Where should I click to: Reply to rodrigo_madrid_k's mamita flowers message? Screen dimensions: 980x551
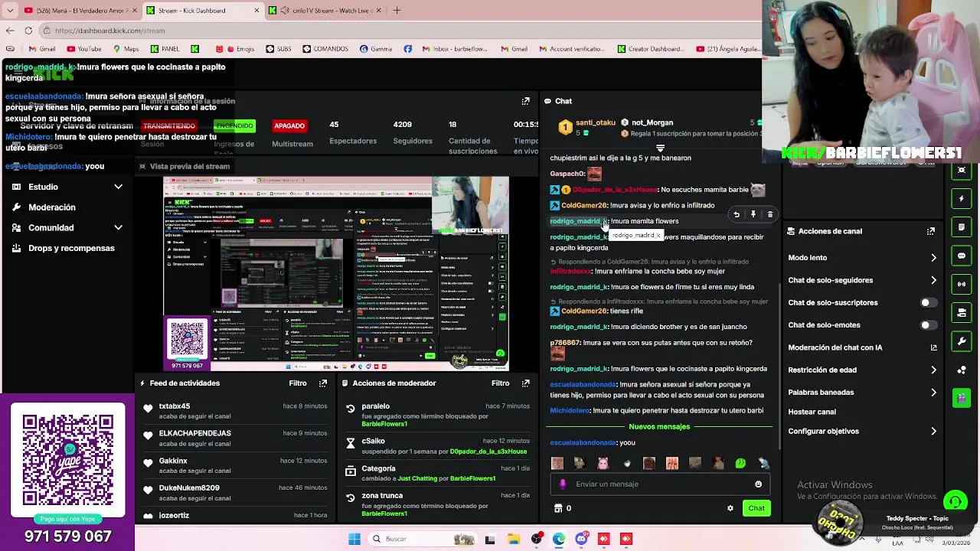click(x=737, y=215)
